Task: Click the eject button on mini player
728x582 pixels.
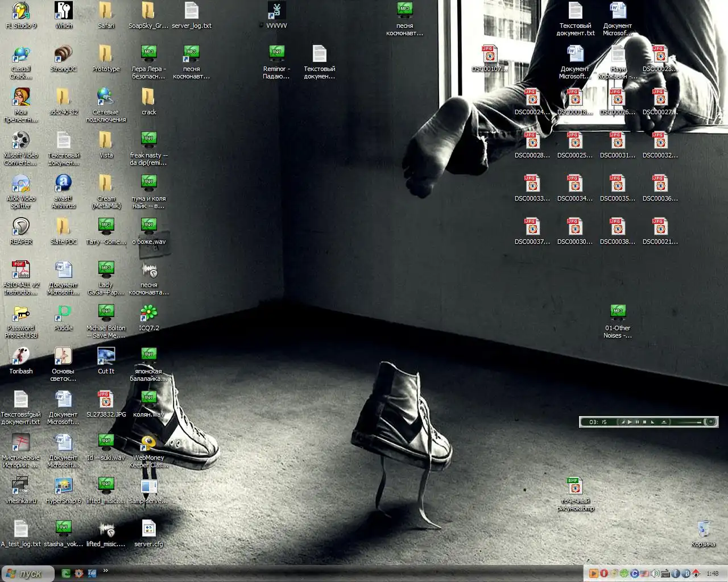Action: [x=664, y=422]
